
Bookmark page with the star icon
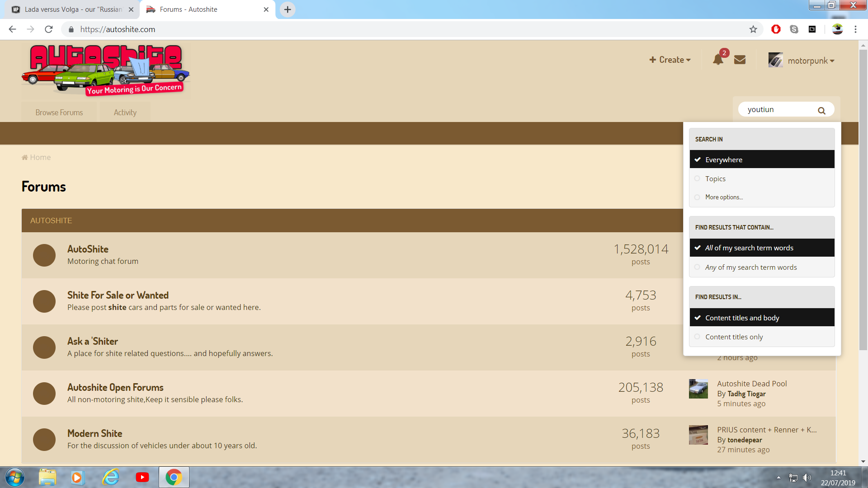(753, 29)
